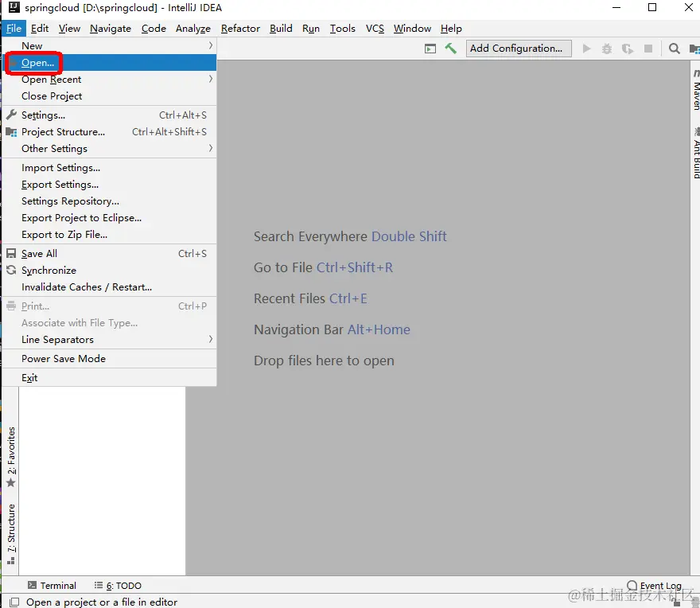Open Settings... menu entry
The image size is (700, 608).
pyautogui.click(x=110, y=115)
